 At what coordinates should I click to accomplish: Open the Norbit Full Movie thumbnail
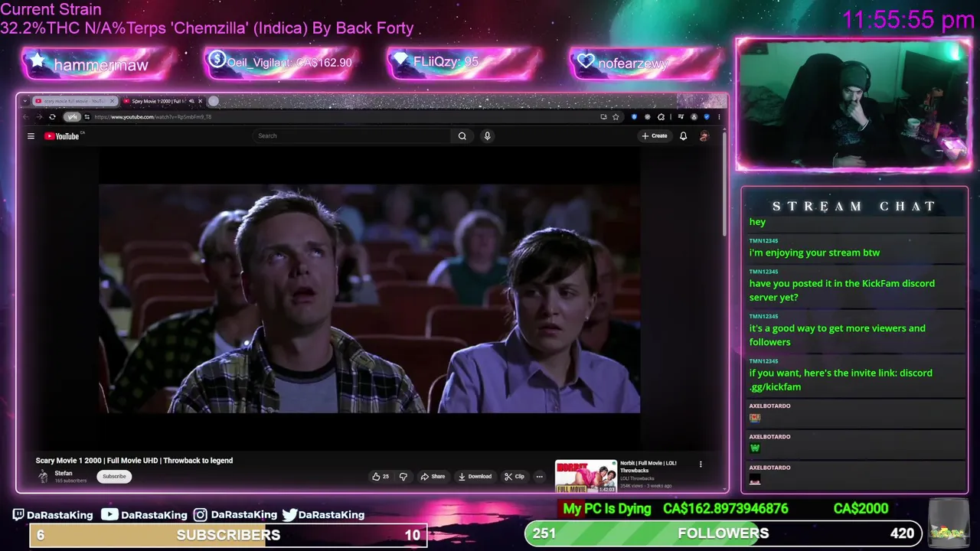coord(586,476)
